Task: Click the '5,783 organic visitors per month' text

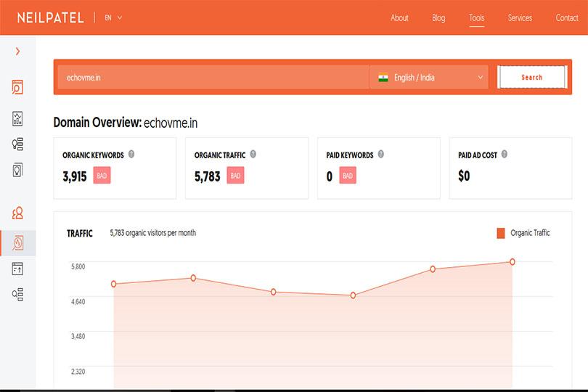Action: (152, 233)
